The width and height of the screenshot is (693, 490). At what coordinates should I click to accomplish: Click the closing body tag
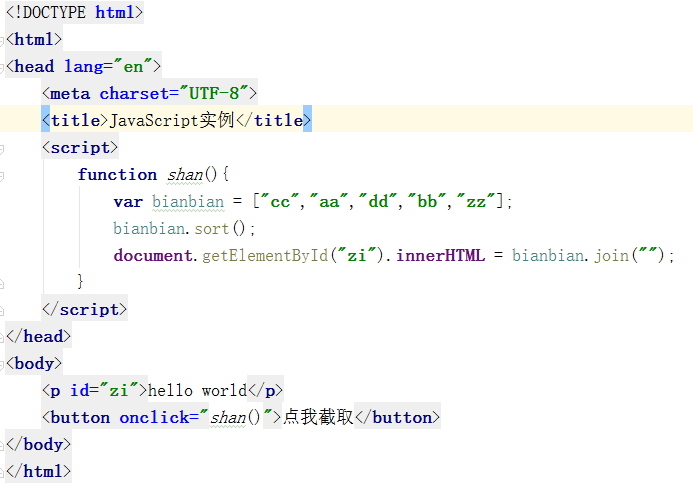click(39, 445)
